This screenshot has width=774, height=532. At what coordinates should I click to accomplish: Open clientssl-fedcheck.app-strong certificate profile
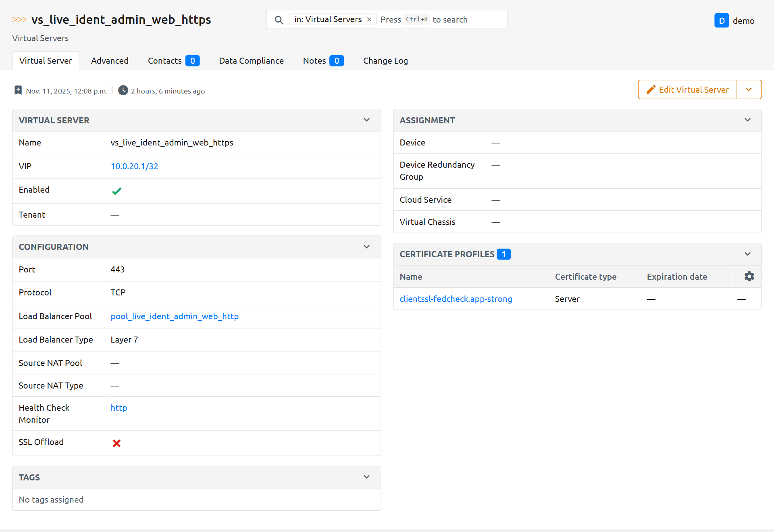tap(456, 299)
